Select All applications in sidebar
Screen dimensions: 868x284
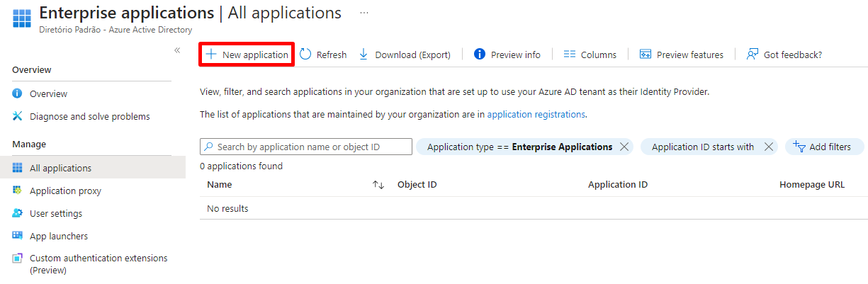pos(60,168)
